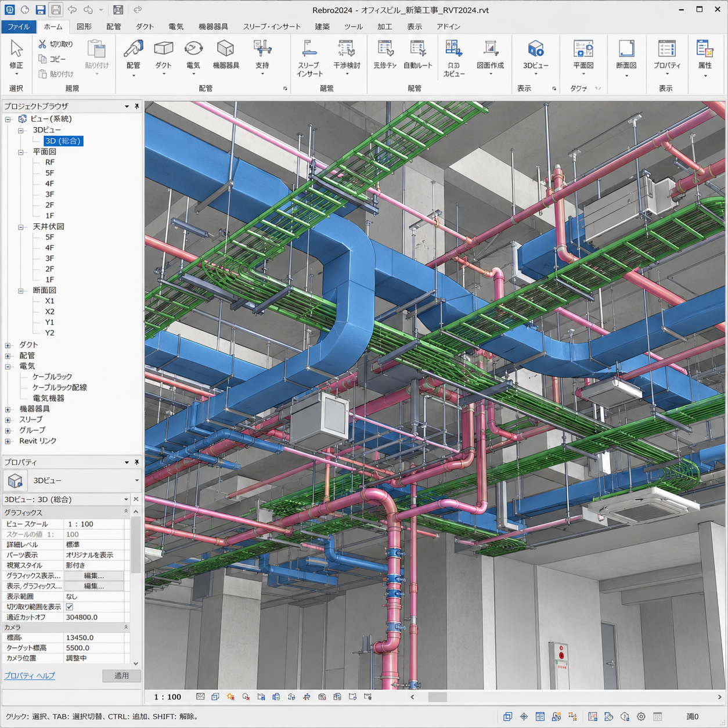This screenshot has width=728, height=728.
Task: Select the 3D (総合) view in the tree
Action: click(x=64, y=141)
